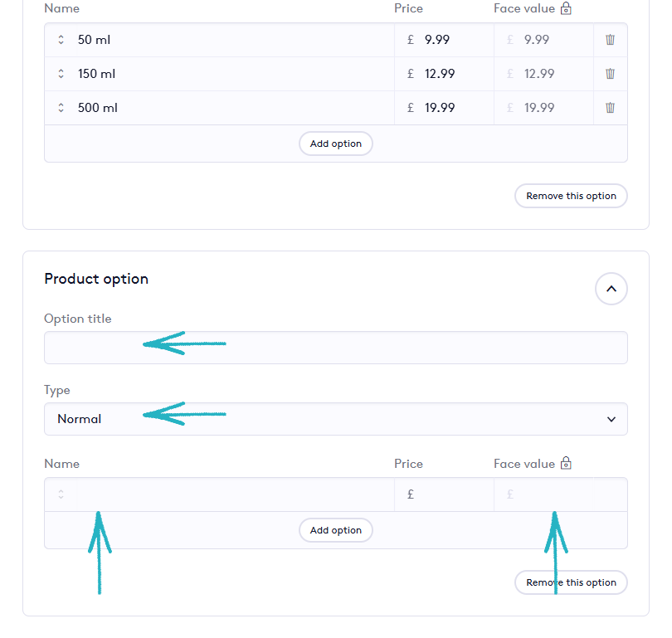Click Add option under the 500 ml row

(x=335, y=144)
